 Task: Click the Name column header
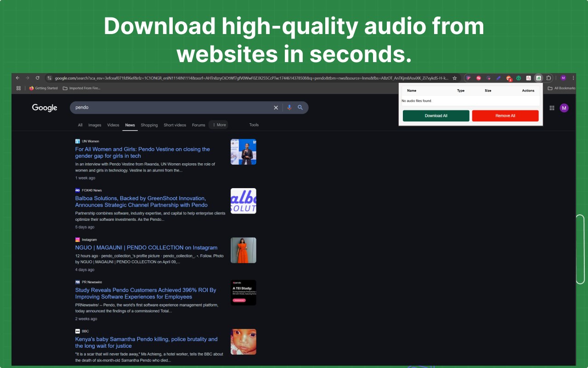pyautogui.click(x=412, y=91)
